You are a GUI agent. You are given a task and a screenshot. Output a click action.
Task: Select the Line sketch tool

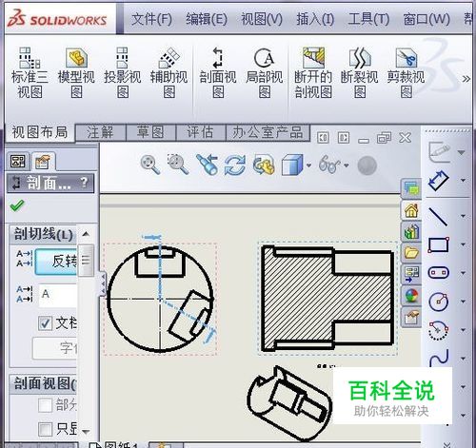tap(438, 217)
